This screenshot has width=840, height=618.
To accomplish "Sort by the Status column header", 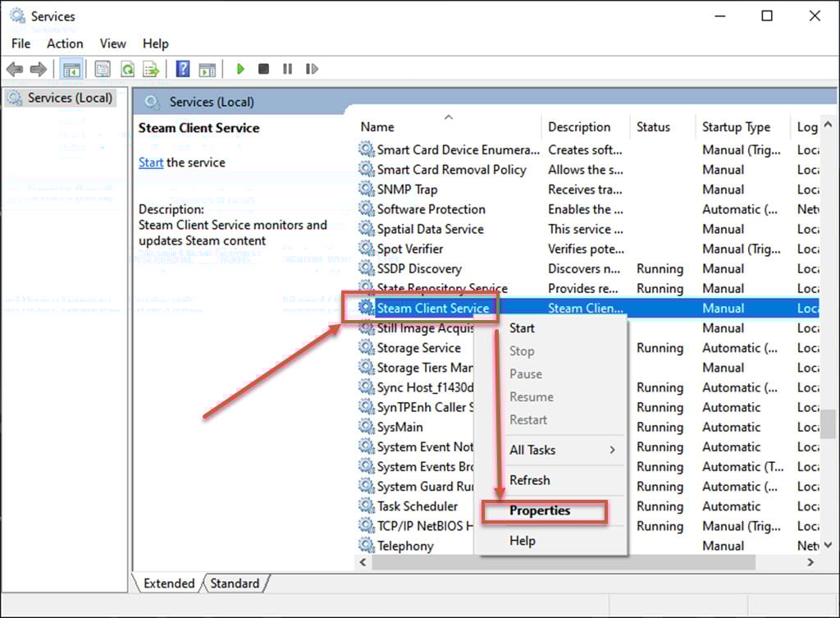I will [x=663, y=127].
